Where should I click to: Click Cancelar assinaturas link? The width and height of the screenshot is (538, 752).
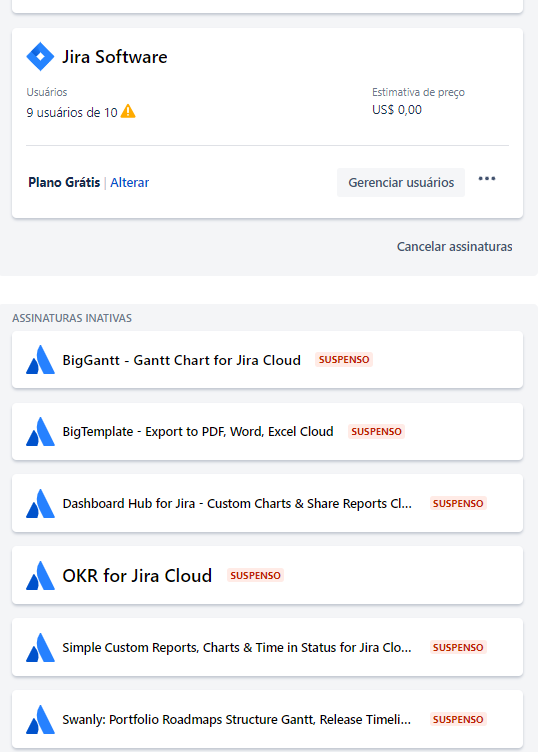tap(455, 247)
